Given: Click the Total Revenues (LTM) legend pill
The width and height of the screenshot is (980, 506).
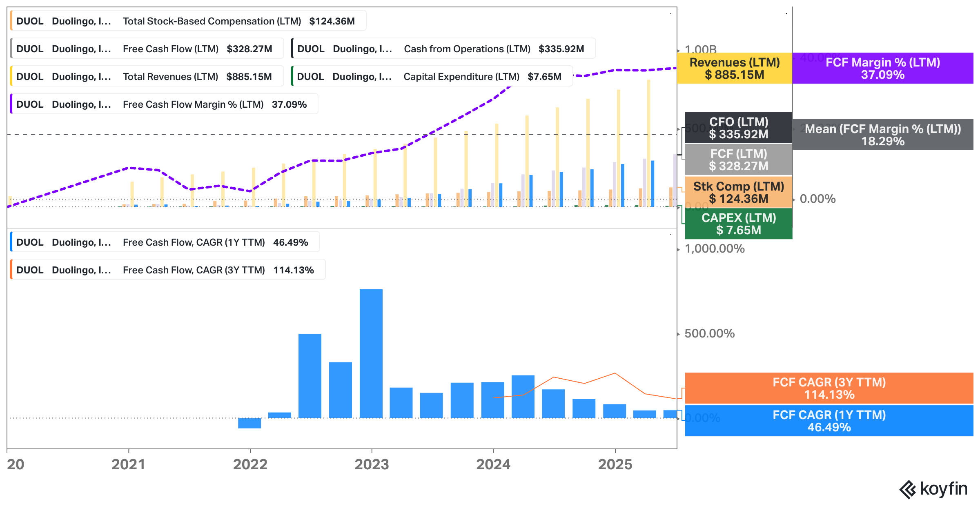Looking at the screenshot, I should point(147,77).
